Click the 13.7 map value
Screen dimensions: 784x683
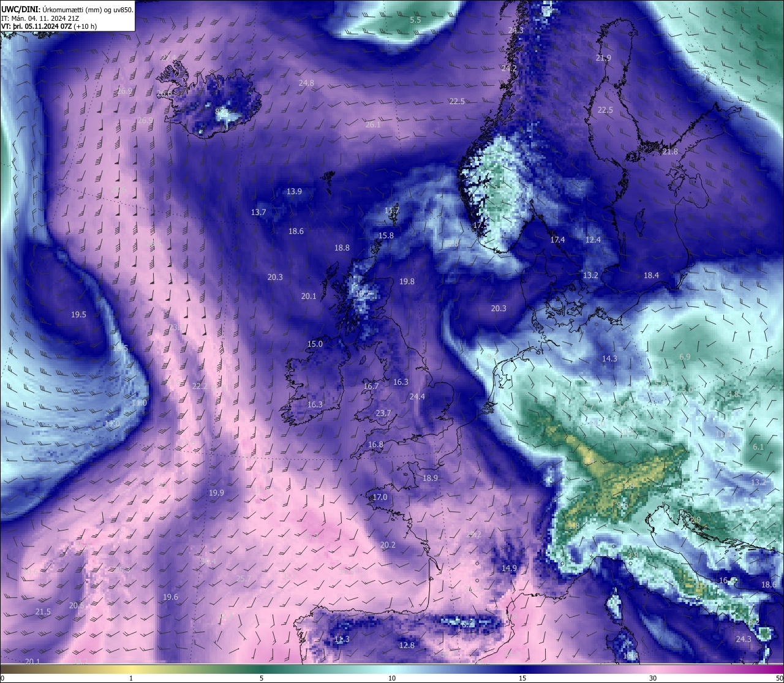[258, 213]
